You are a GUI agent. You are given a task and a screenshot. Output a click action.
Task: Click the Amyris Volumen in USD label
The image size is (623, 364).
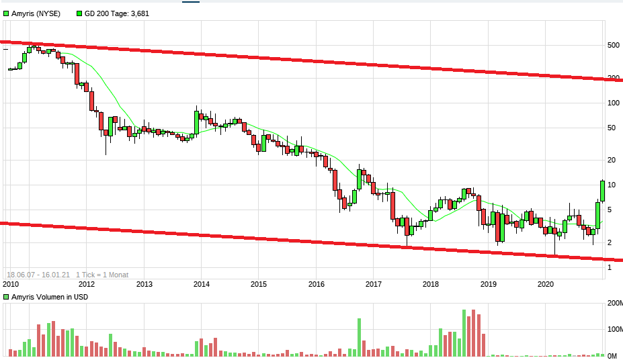(50, 297)
